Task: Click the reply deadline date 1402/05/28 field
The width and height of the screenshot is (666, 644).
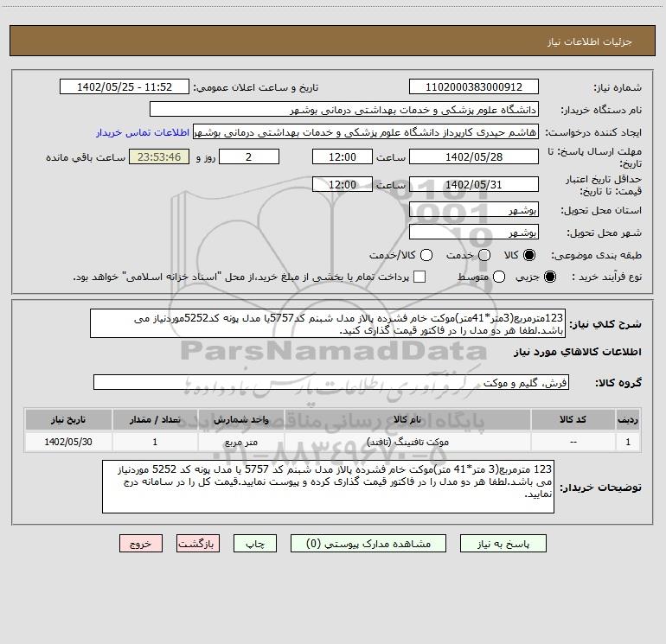Action: [x=474, y=156]
